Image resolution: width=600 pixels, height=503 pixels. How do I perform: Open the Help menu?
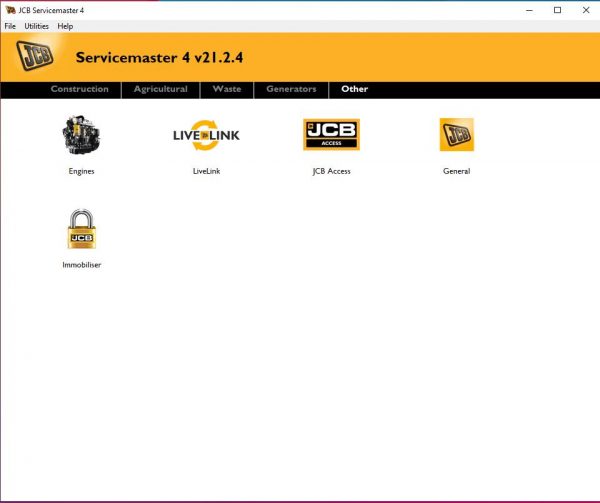click(65, 26)
